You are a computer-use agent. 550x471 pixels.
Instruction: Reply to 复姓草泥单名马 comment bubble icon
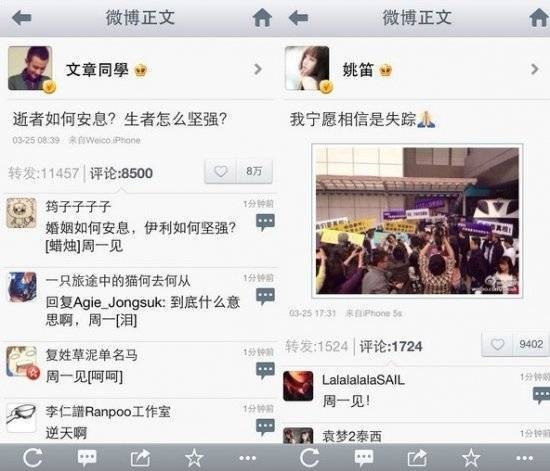click(x=265, y=371)
